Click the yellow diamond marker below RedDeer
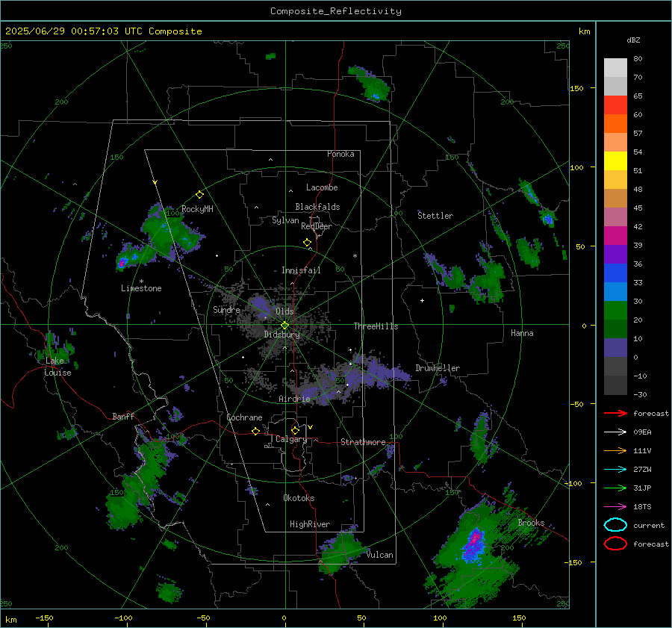 coord(307,243)
